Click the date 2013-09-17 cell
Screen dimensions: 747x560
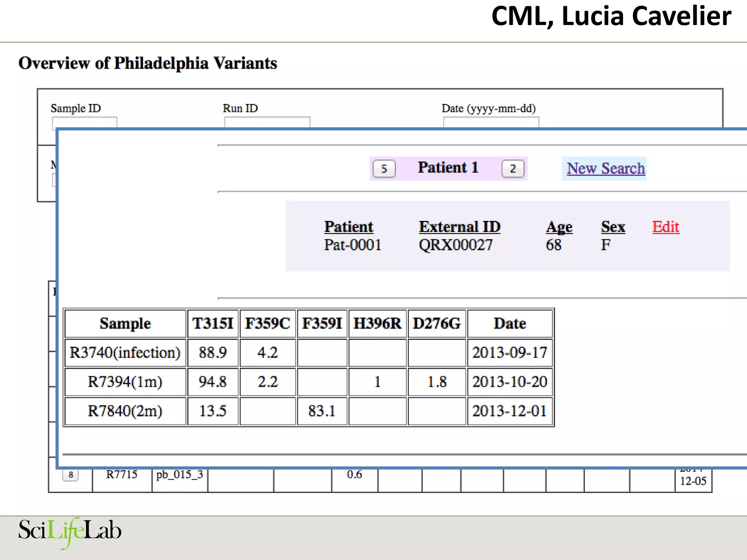point(510,353)
